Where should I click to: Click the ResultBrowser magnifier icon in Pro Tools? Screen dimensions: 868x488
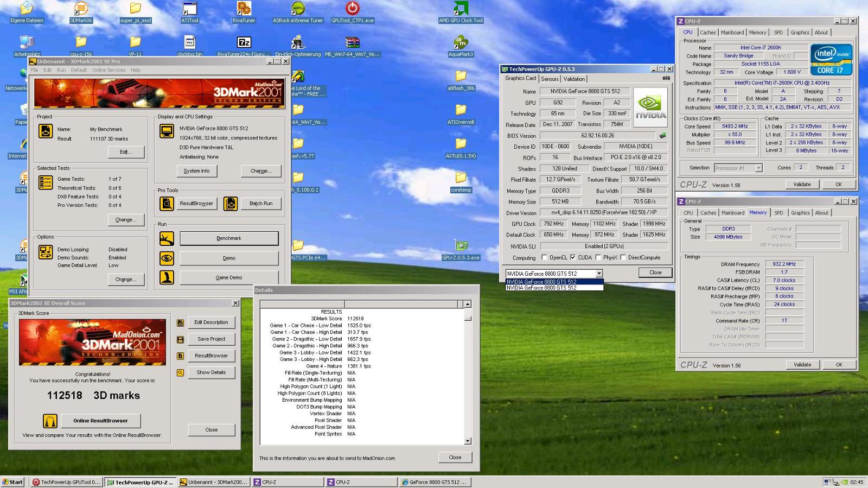[x=167, y=204]
